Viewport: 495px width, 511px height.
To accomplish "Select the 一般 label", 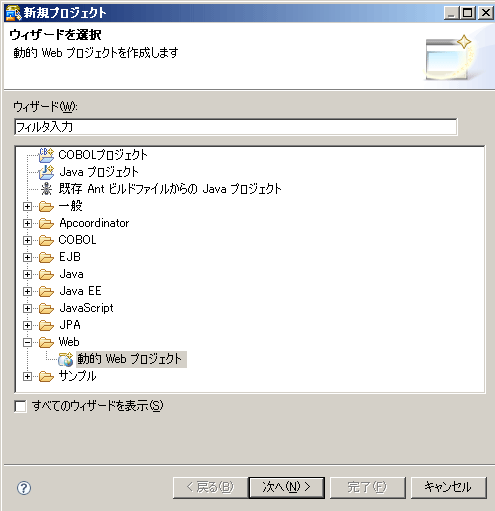I will click(x=70, y=206).
